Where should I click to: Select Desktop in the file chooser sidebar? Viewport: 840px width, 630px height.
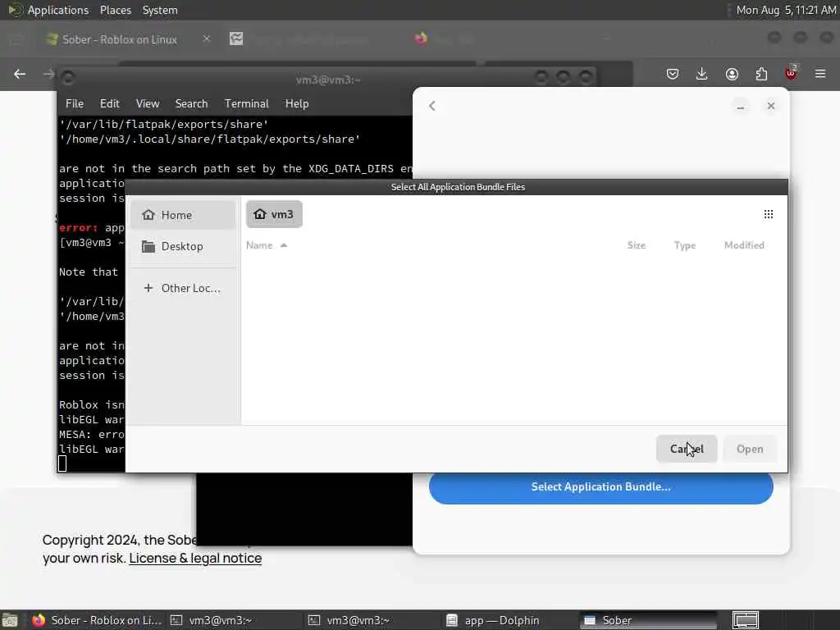click(183, 246)
